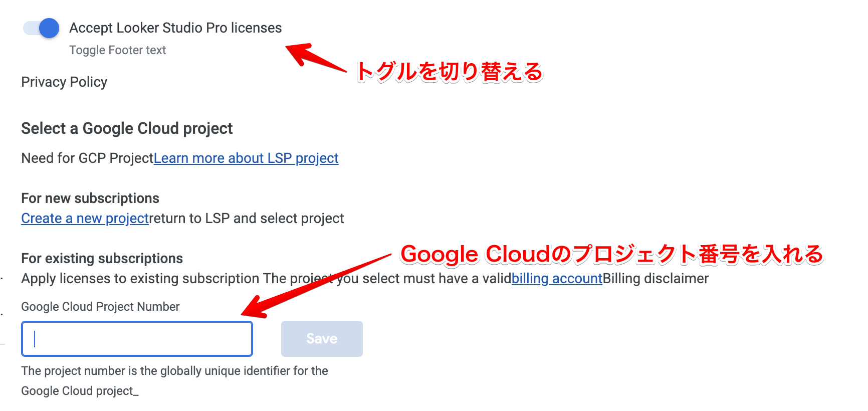The image size is (868, 411).
Task: Open the Privacy Policy
Action: pyautogui.click(x=64, y=82)
